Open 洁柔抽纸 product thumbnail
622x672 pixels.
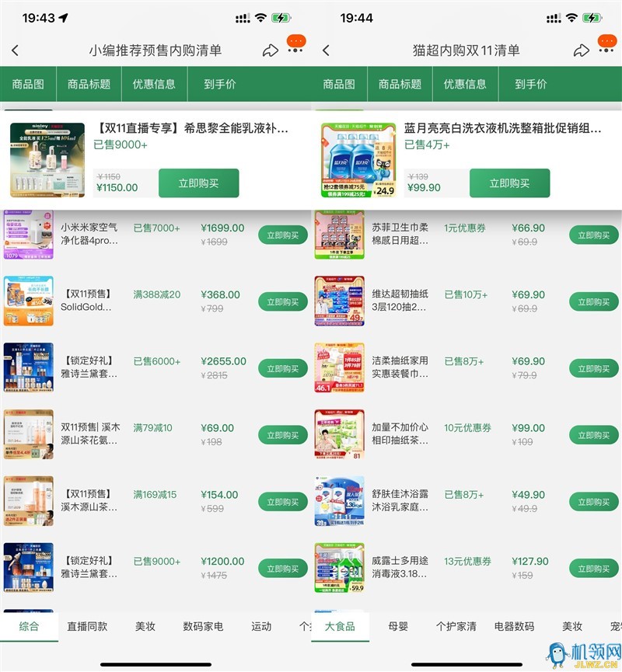[x=339, y=367]
